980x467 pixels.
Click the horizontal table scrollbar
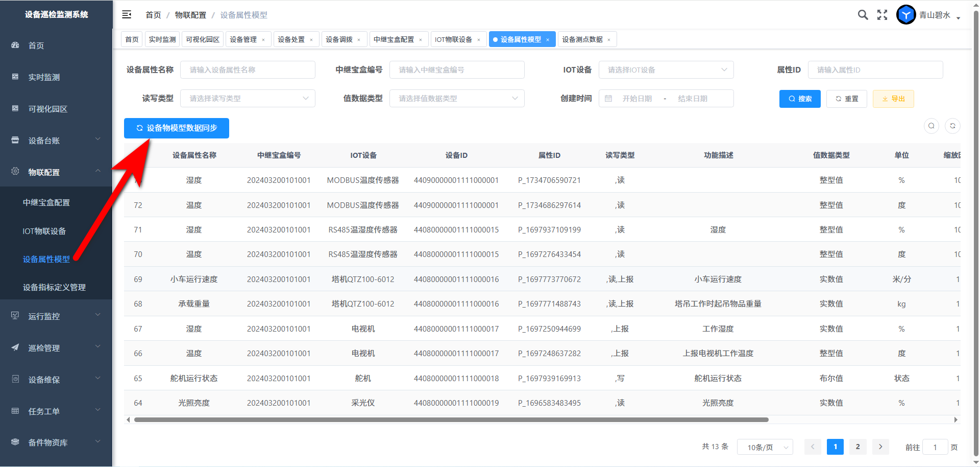click(451, 420)
